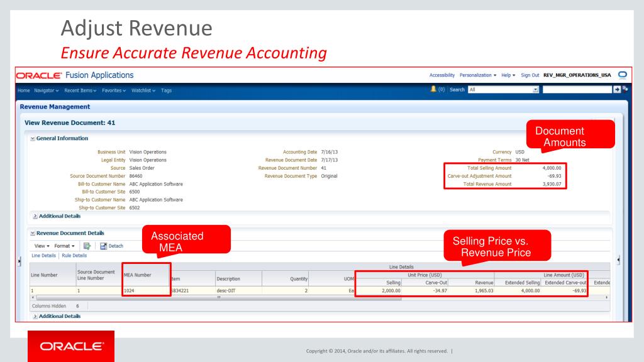The height and width of the screenshot is (362, 644).
Task: Click the Oracle ring icon next to username
Action: click(623, 75)
